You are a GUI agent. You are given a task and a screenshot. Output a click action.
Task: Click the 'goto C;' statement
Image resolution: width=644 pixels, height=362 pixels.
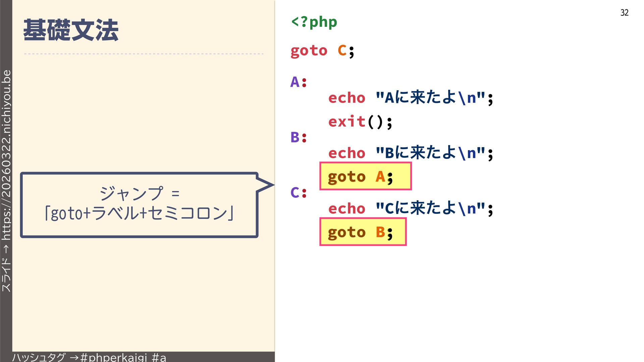(322, 51)
